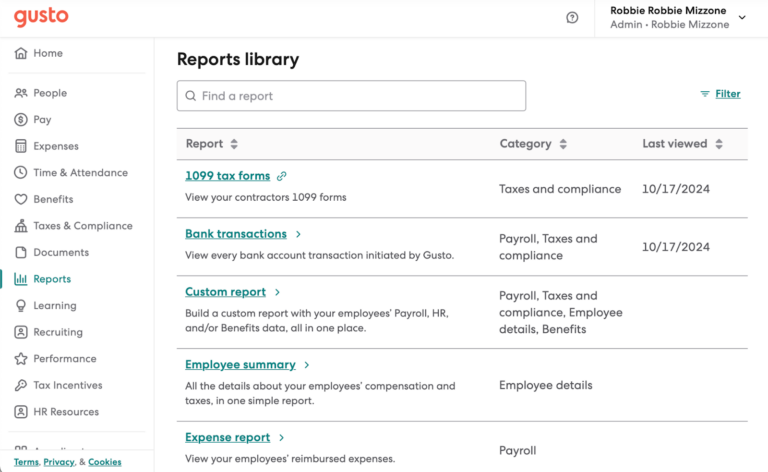The height and width of the screenshot is (472, 768).
Task: Open the Bank transactions report
Action: [x=236, y=234]
